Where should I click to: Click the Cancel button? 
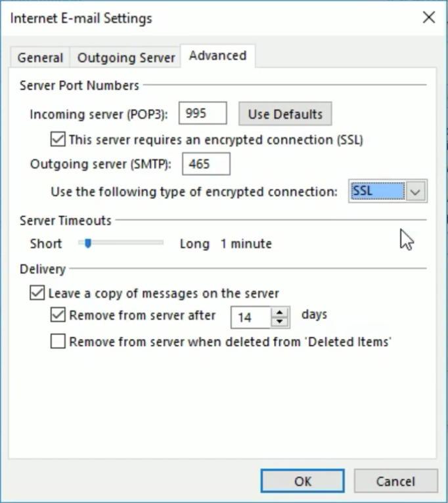click(x=395, y=481)
